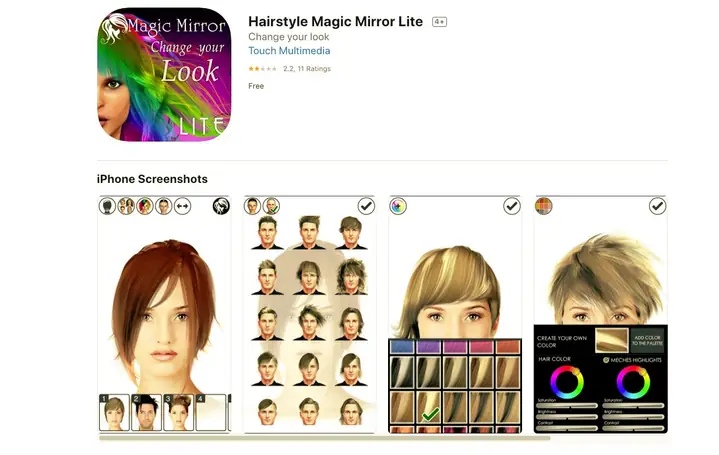Viewport: 719px width, 455px height.
Task: Adjust the Brightness slider under Meches Highlights
Action: point(633,417)
